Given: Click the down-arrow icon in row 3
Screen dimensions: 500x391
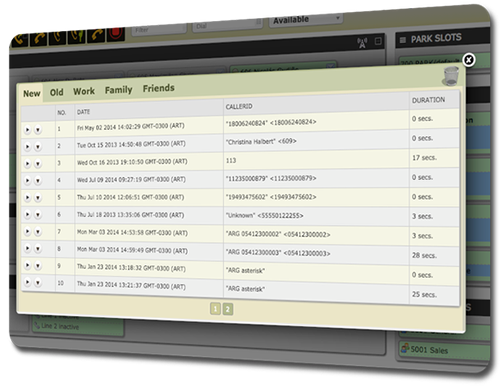Looking at the screenshot, I should [38, 164].
